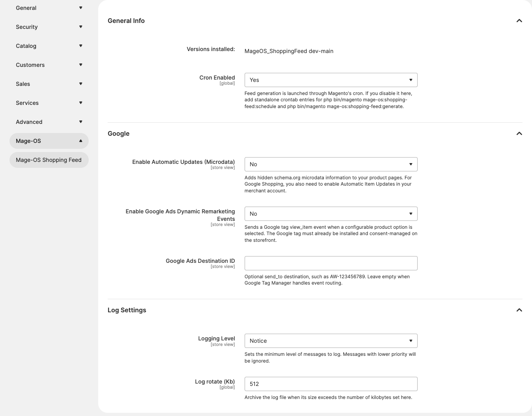Focus the Google Ads Destination ID field
The height and width of the screenshot is (416, 532).
(x=331, y=263)
